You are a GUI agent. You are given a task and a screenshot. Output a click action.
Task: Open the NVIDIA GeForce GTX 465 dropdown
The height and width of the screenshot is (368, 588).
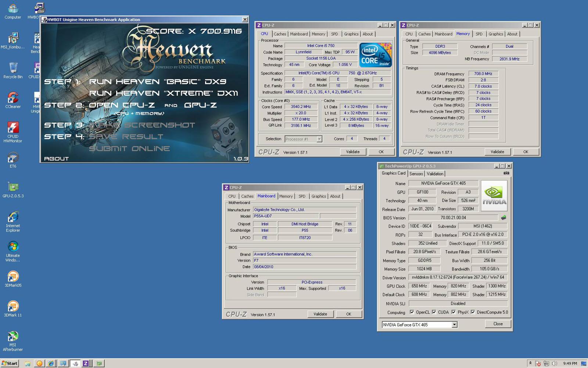click(x=454, y=325)
